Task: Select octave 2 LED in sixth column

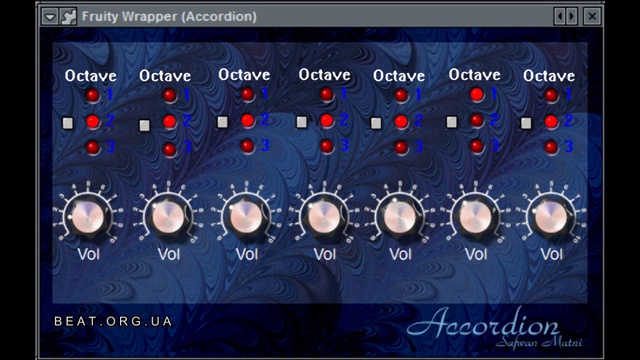Action: pyautogui.click(x=477, y=120)
